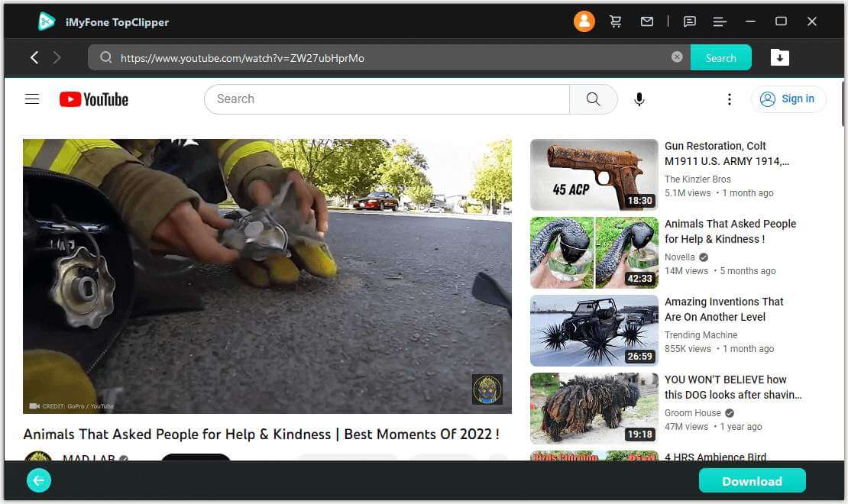The width and height of the screenshot is (848, 504).
Task: Open the mail envelope icon
Action: coord(647,21)
